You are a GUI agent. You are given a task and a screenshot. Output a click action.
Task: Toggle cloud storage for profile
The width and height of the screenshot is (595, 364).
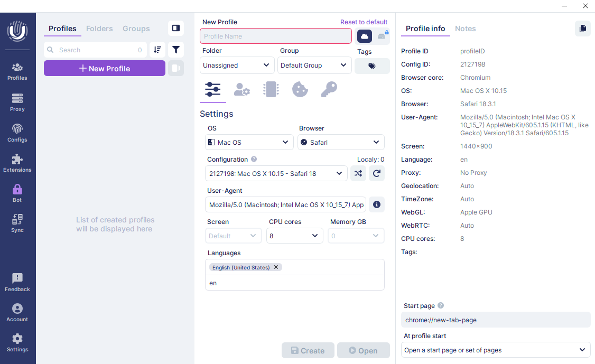[365, 36]
